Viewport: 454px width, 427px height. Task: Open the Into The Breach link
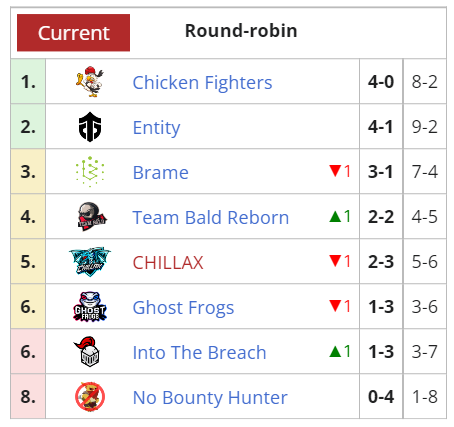pyautogui.click(x=199, y=352)
